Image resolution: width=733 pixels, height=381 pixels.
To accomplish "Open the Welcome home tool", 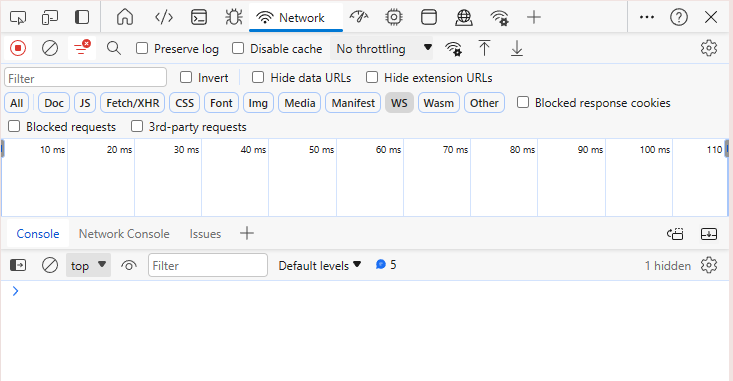I will point(125,18).
